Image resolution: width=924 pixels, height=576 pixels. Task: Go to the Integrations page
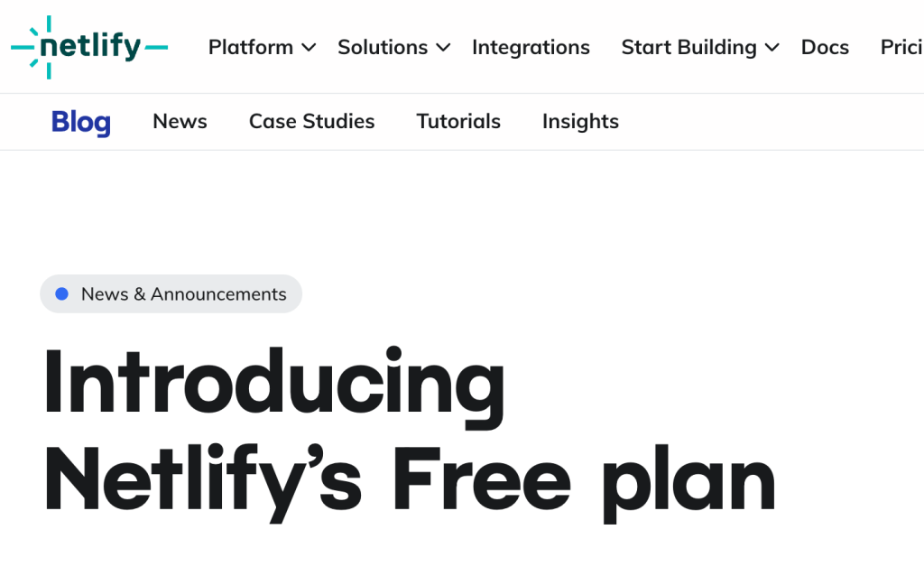point(531,47)
